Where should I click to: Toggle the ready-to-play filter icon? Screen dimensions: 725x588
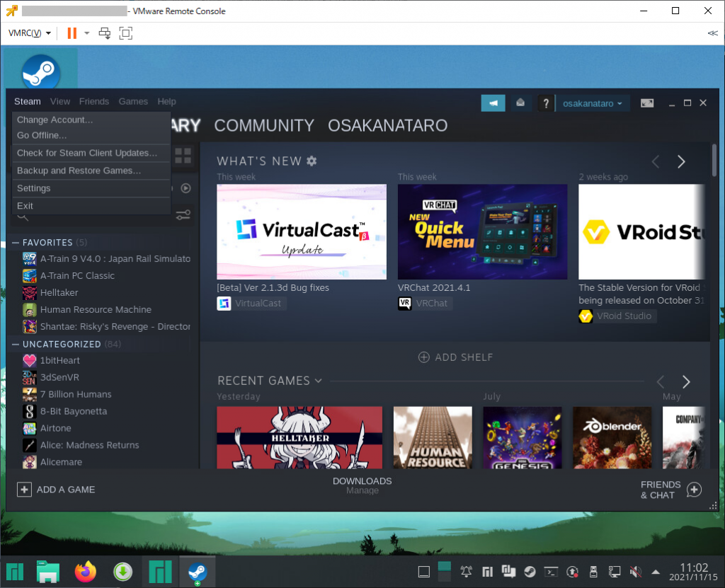[186, 188]
